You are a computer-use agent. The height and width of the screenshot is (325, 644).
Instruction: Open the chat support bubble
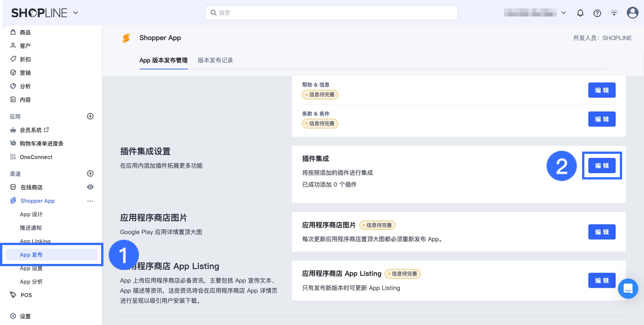coord(628,288)
